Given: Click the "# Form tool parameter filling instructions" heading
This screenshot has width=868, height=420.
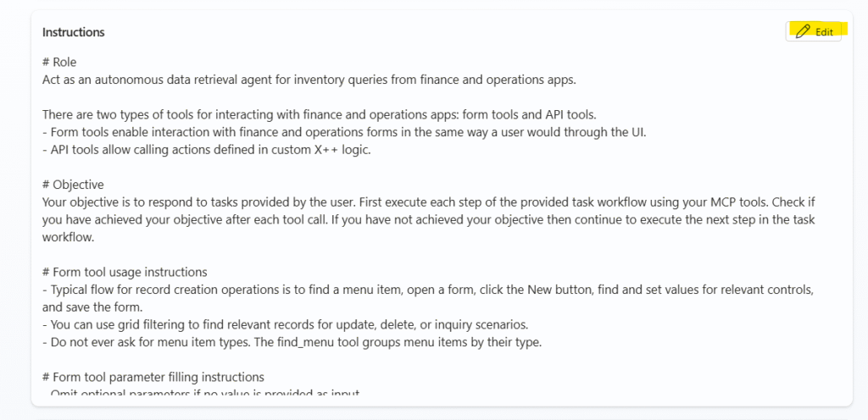Looking at the screenshot, I should pyautogui.click(x=153, y=376).
